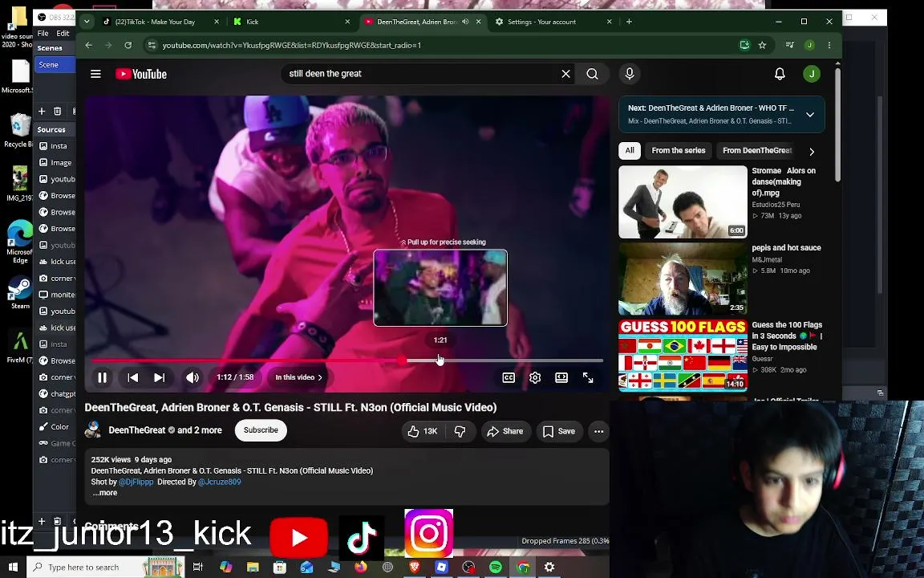Open Stromae Alors on danse video thumbnail

pyautogui.click(x=683, y=201)
